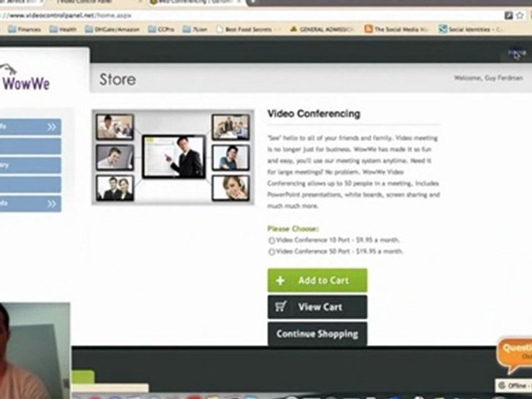Click the Video Conferencing product image
This screenshot has width=532, height=399.
[173, 157]
